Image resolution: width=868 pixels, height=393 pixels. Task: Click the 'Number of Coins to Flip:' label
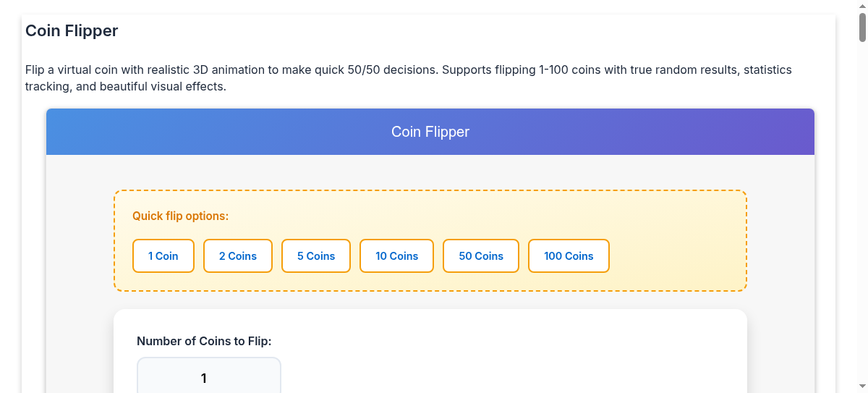[204, 341]
